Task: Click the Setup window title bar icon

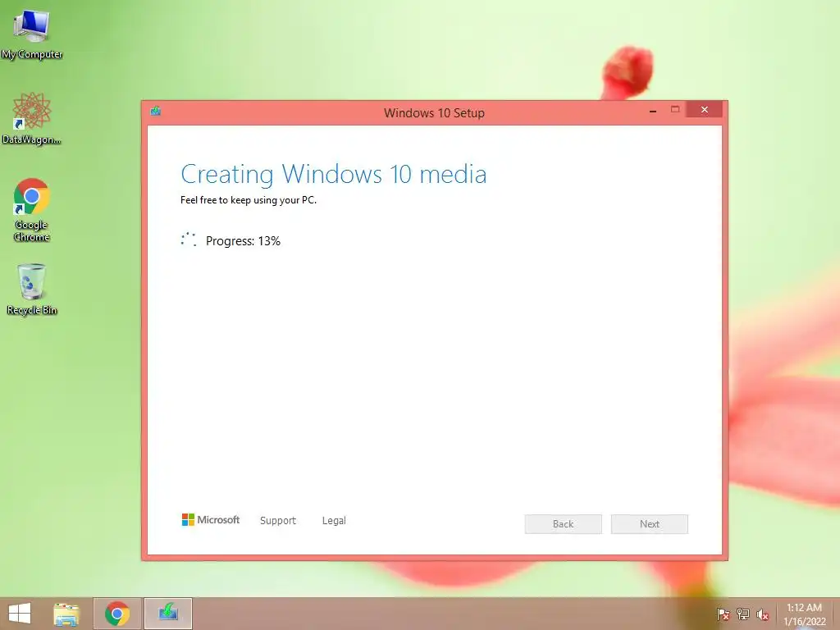Action: click(x=156, y=112)
